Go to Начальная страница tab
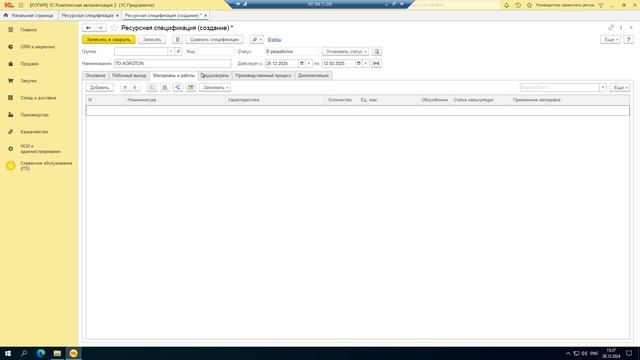640x360 pixels. [29, 16]
